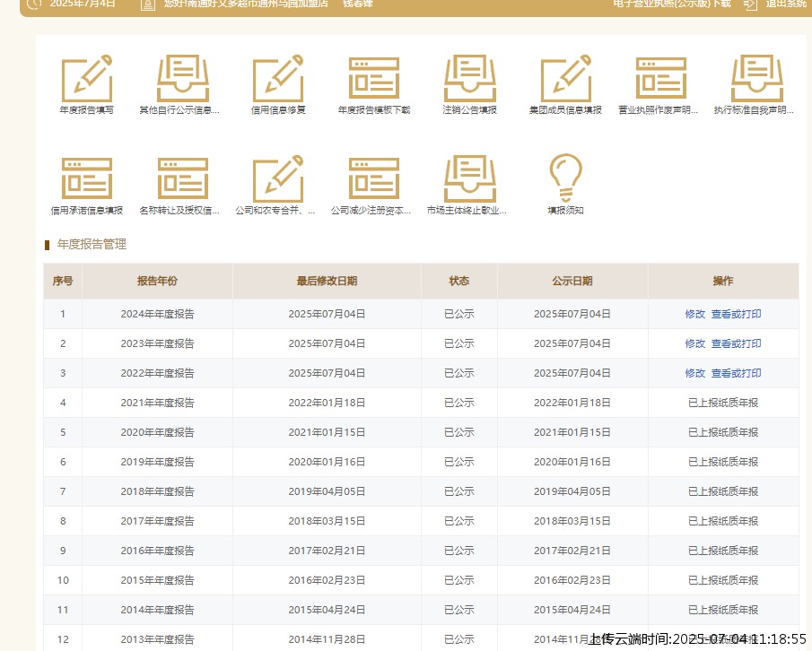Click 查看或打印 for the 2022年年度报告

[736, 373]
